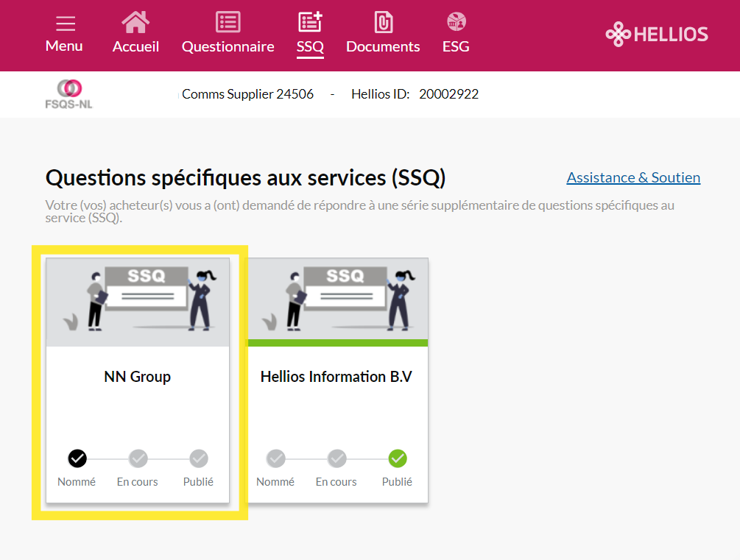
Task: Open the Documents tab
Action: pos(383,46)
